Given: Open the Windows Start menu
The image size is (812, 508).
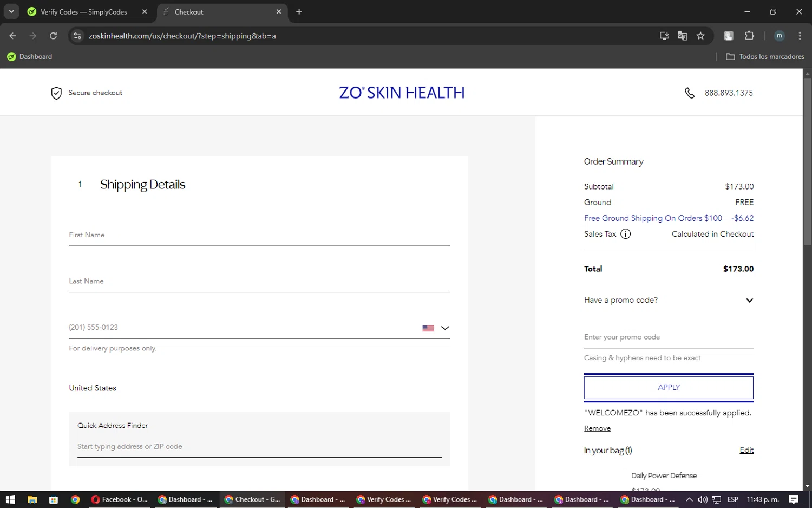Looking at the screenshot, I should tap(10, 499).
